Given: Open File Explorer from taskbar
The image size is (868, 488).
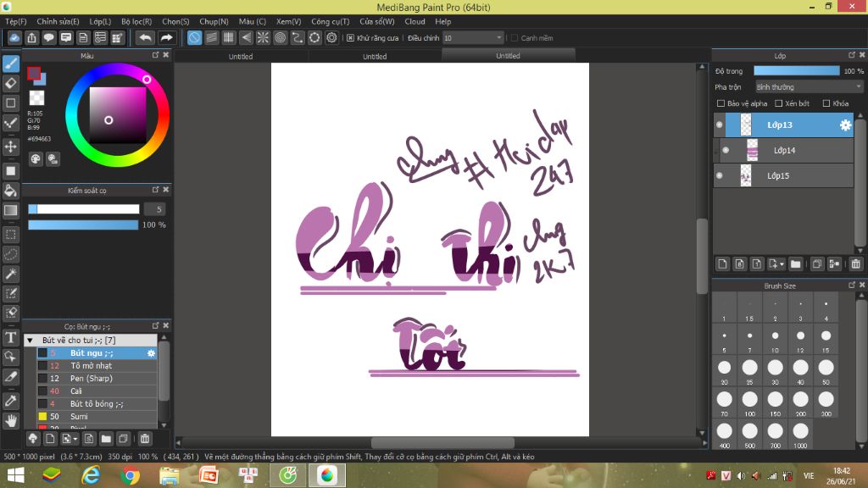Looking at the screenshot, I should [x=169, y=475].
